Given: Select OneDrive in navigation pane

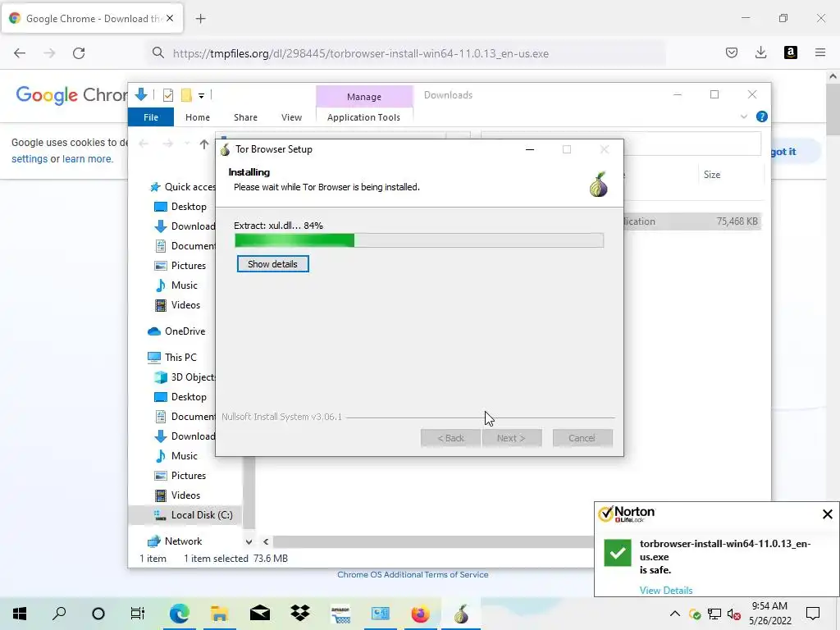Looking at the screenshot, I should coord(177,331).
